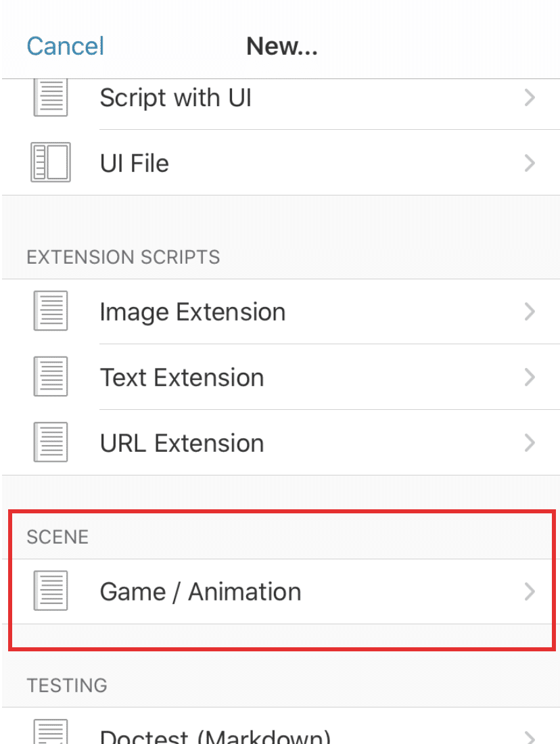Create a Game / Animation scene

(281, 591)
